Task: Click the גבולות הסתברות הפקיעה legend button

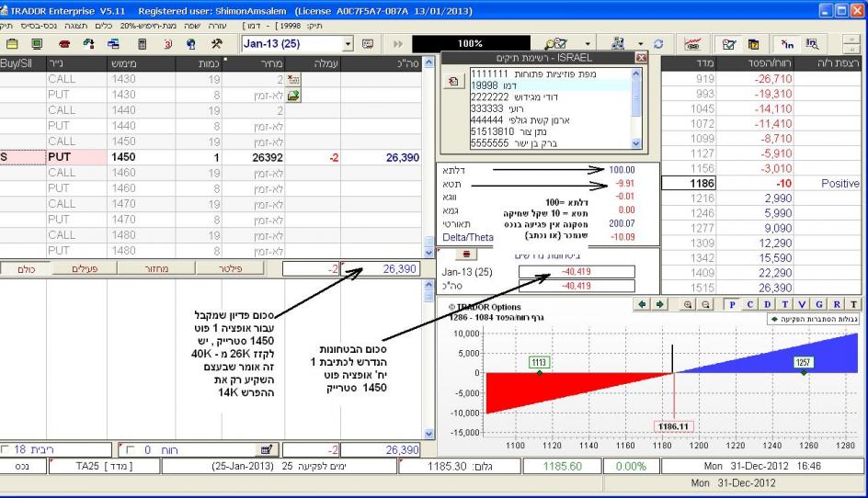Action: 813,319
